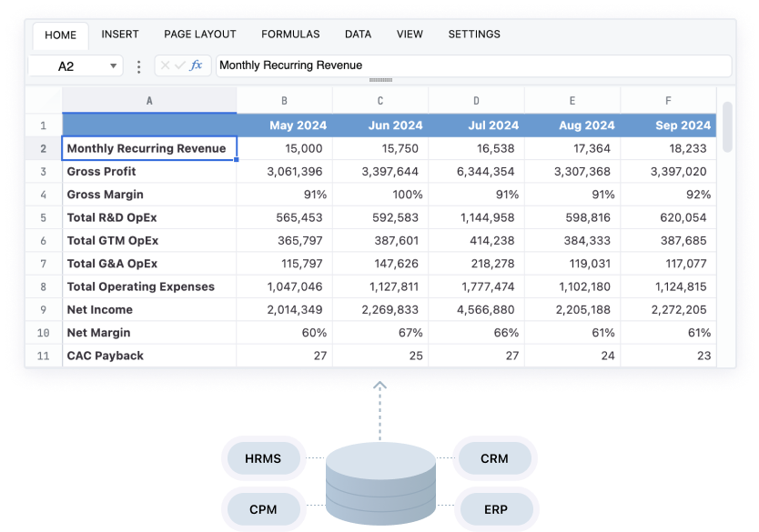Switch to the INSERT tab
The image size is (759, 532).
tap(120, 35)
